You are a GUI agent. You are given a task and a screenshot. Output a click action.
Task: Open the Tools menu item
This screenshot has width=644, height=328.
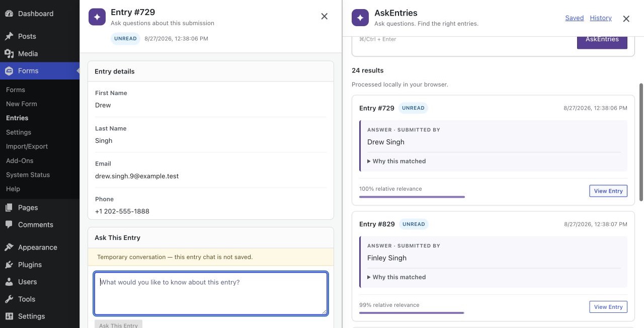[x=40, y=299]
